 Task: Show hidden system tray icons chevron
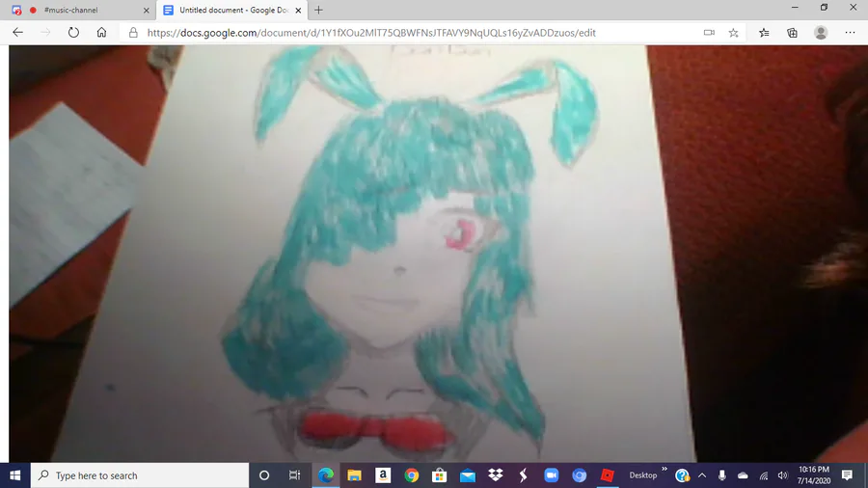tap(702, 475)
